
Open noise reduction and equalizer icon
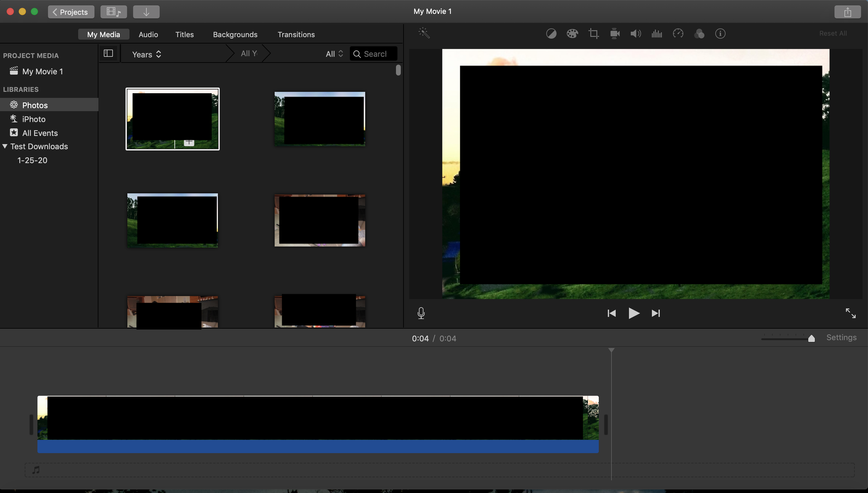pos(656,34)
